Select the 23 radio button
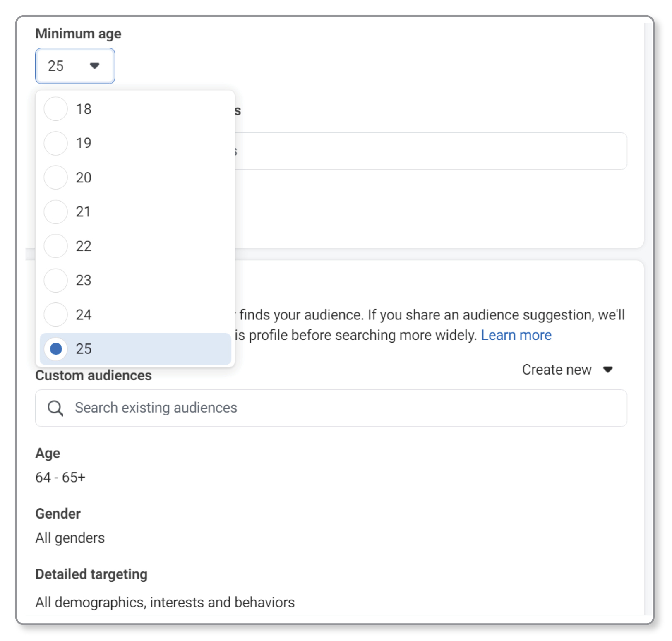 click(x=56, y=280)
